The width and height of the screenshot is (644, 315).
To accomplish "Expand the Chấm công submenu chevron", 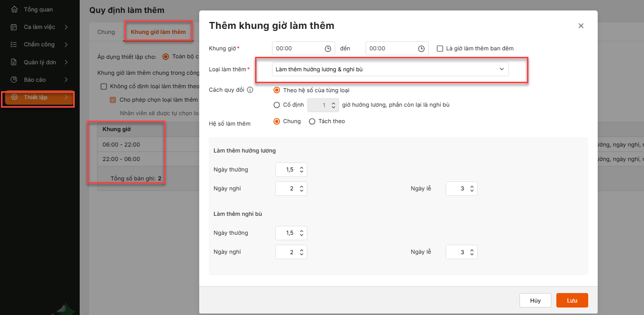I will click(66, 44).
